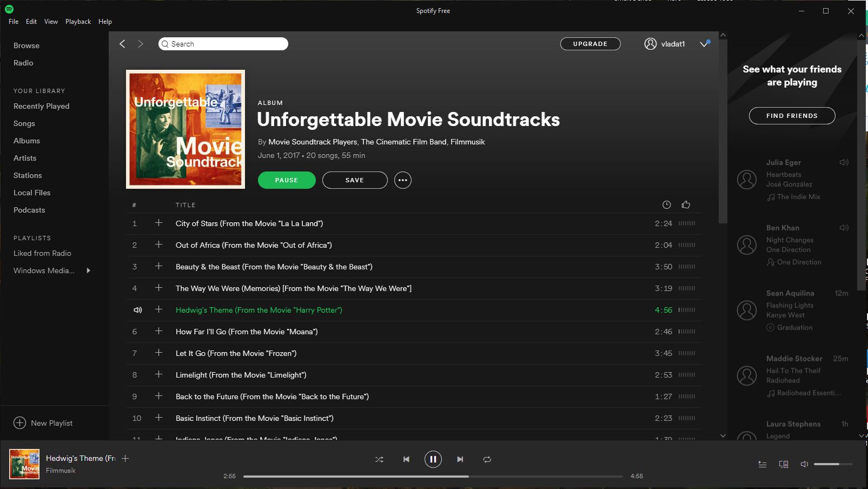Open The Cinematic Film Band artist link
Screen dimensions: 868x489
pos(403,142)
